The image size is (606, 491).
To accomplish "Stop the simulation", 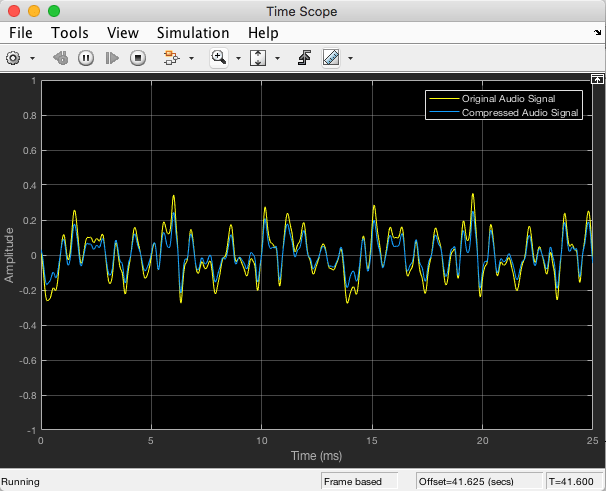I will tap(138, 58).
